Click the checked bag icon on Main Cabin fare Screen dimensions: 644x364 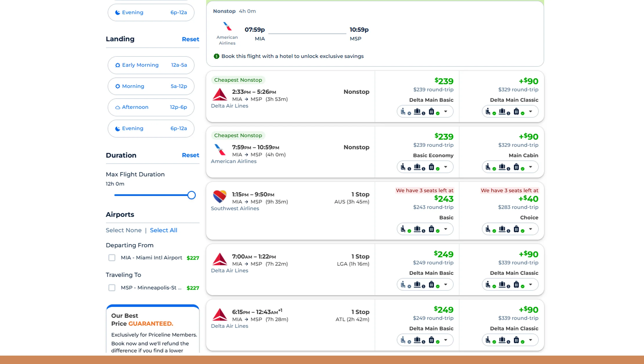pos(517,167)
